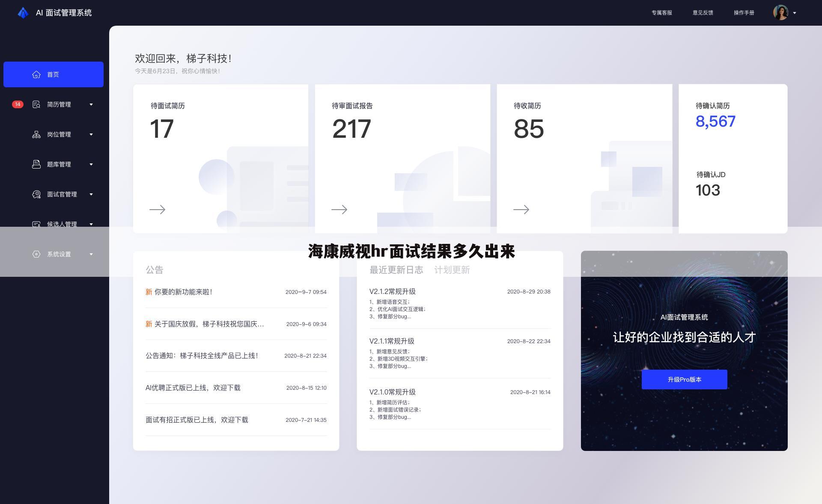Open 操作手册 link in header
Screen dimensions: 822x504
coord(744,13)
